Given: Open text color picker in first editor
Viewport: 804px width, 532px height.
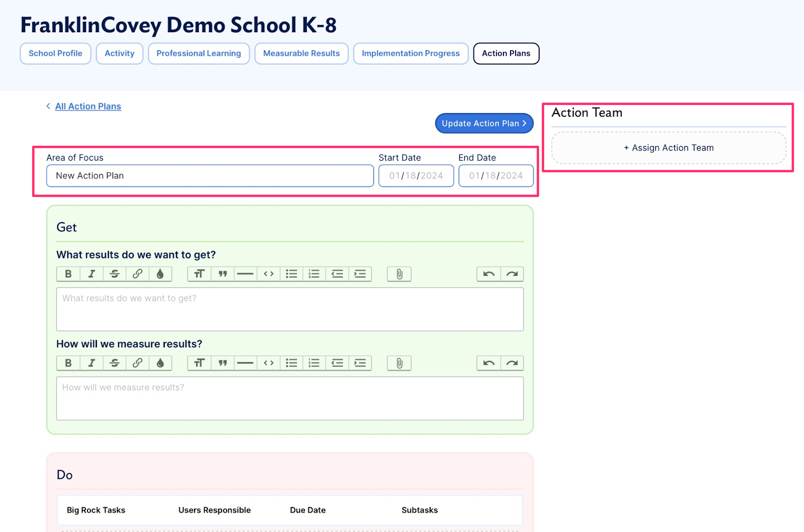Looking at the screenshot, I should tap(160, 274).
